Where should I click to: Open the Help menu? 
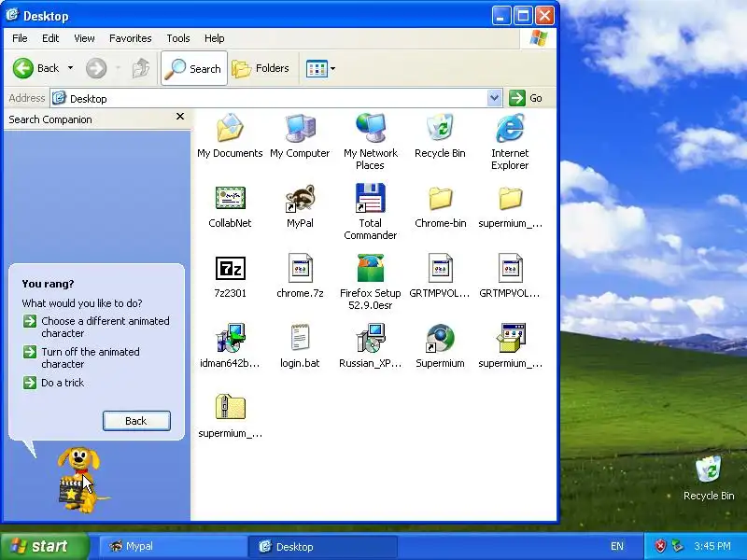click(215, 38)
